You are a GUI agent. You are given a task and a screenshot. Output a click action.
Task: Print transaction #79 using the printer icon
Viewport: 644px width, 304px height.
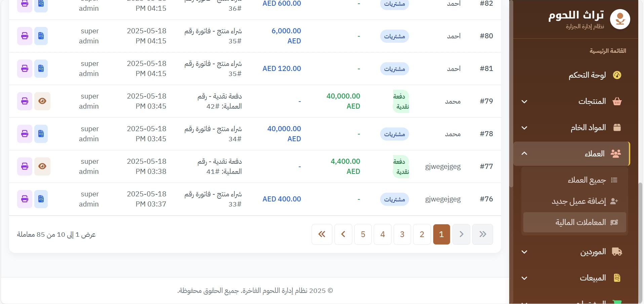[x=25, y=101]
